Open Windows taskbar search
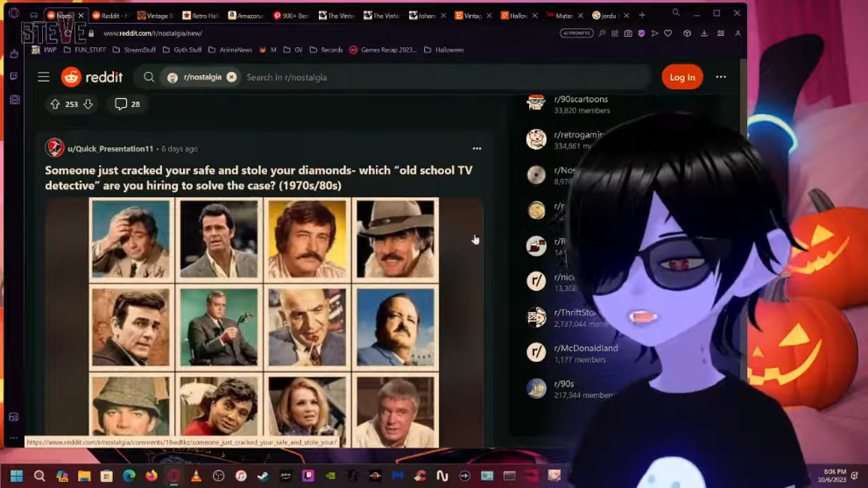Image resolution: width=868 pixels, height=488 pixels. (x=39, y=476)
